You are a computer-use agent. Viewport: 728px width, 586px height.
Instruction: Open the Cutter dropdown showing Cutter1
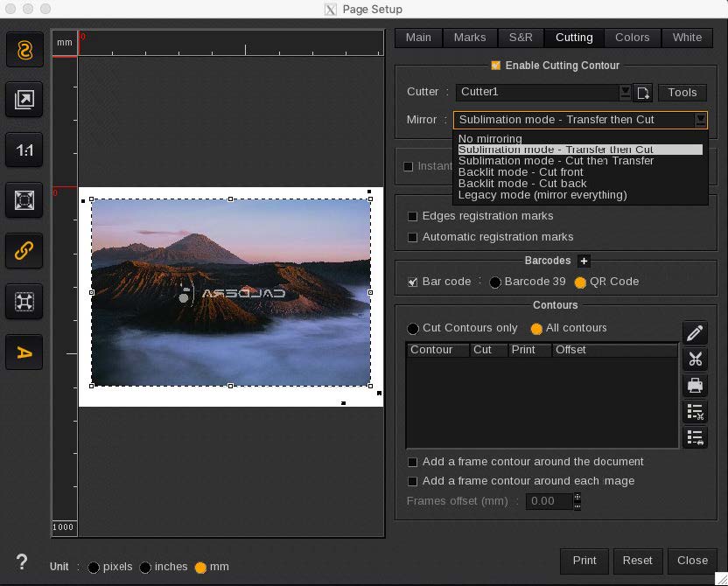point(542,92)
